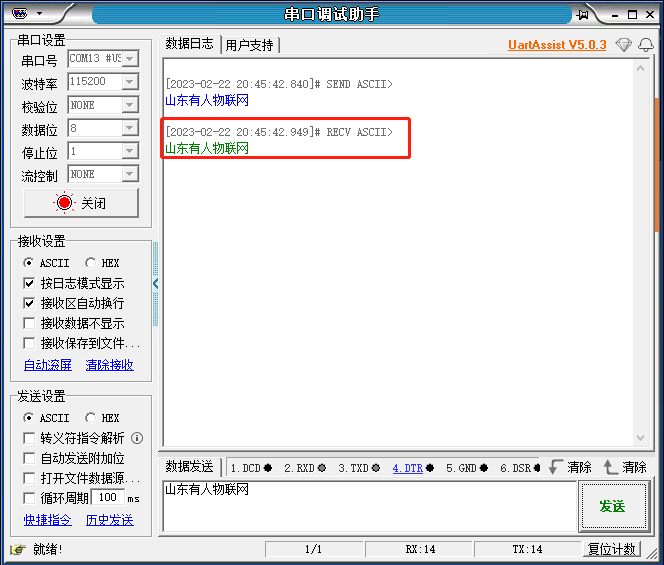The height and width of the screenshot is (565, 664).
Task: Select ASCII in send settings
Action: click(46, 418)
